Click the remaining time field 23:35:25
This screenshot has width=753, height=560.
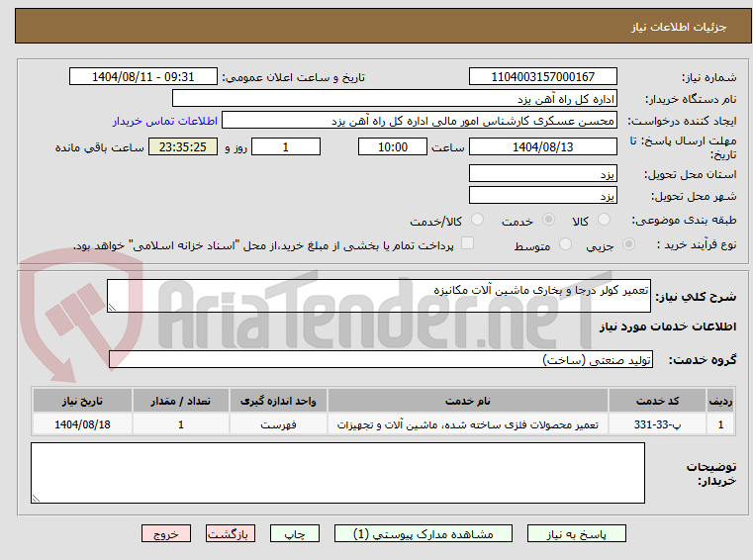183,146
